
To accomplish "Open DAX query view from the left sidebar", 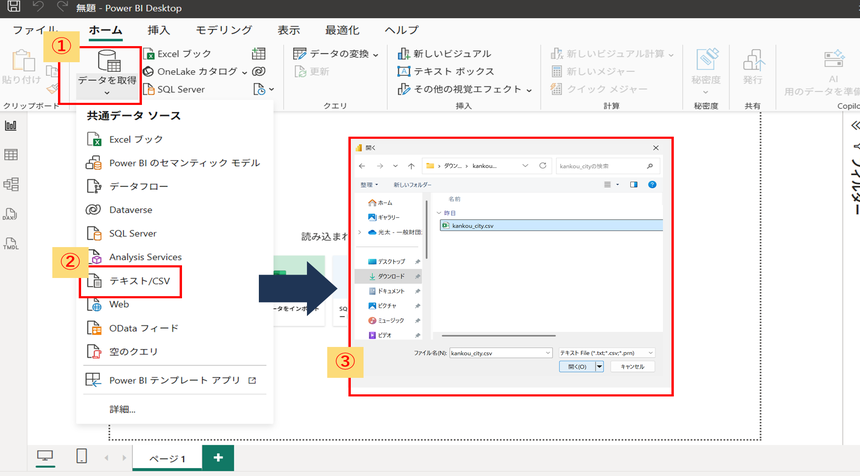I will 11,214.
